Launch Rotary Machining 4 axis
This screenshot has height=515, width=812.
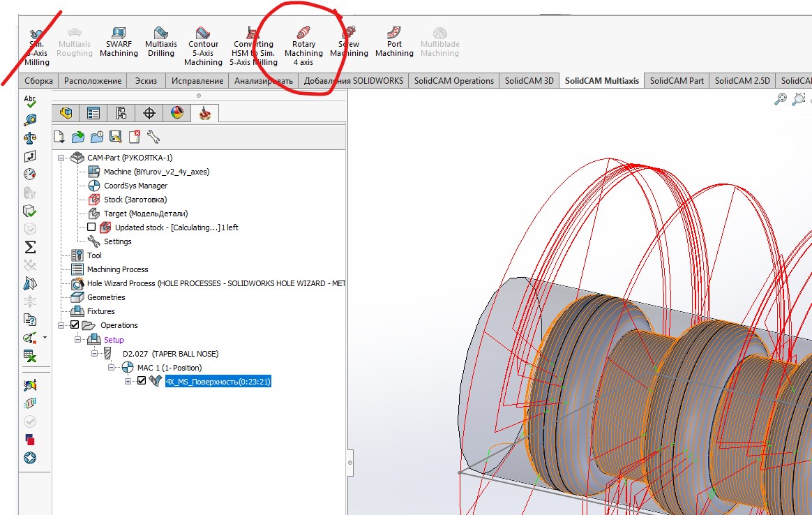tap(303, 47)
